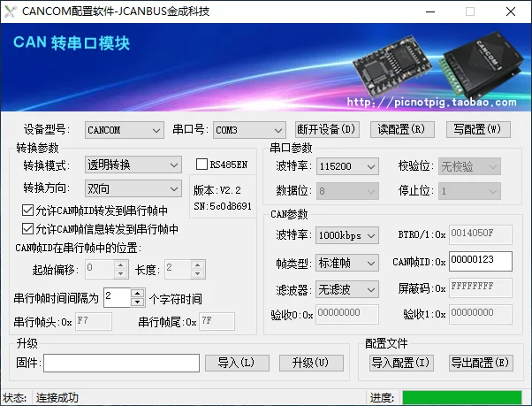Click the 串行帧头 field showing F7
The image size is (532, 406).
(94, 321)
